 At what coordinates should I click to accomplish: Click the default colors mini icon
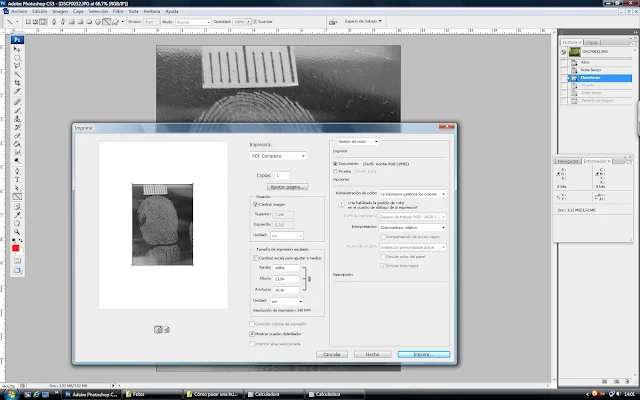tap(13, 240)
